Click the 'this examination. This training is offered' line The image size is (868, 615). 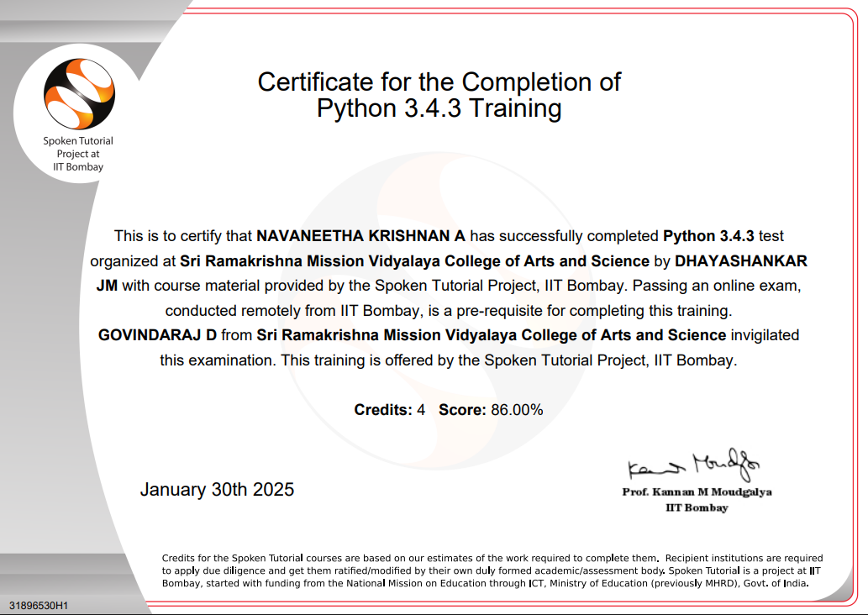[x=449, y=360]
